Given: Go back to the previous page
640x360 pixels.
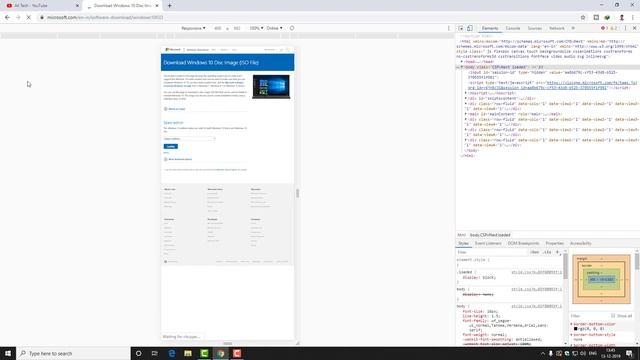Looking at the screenshot, I should point(7,18).
